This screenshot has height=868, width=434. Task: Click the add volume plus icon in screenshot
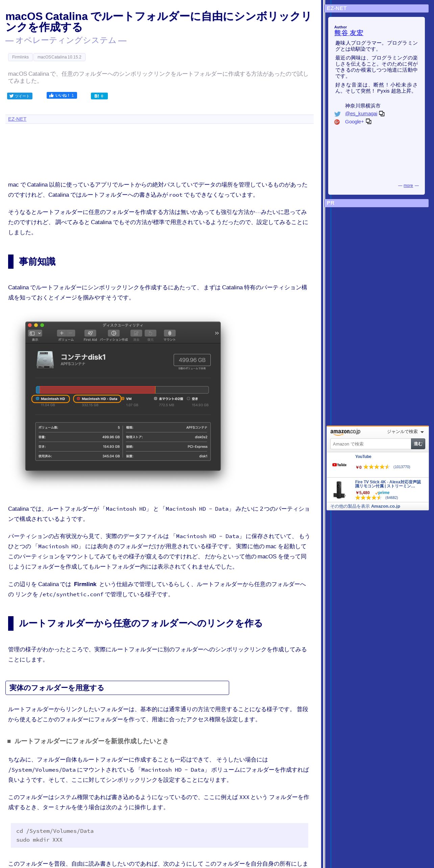point(62,333)
